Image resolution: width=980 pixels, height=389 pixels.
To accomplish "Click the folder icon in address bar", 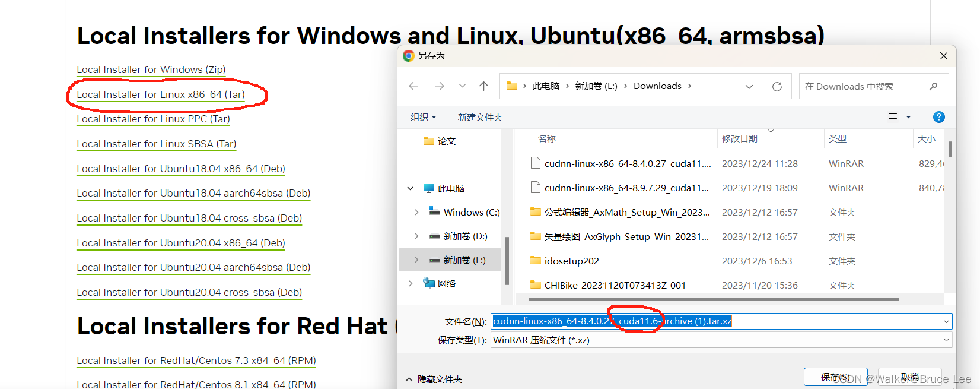I will tap(512, 86).
